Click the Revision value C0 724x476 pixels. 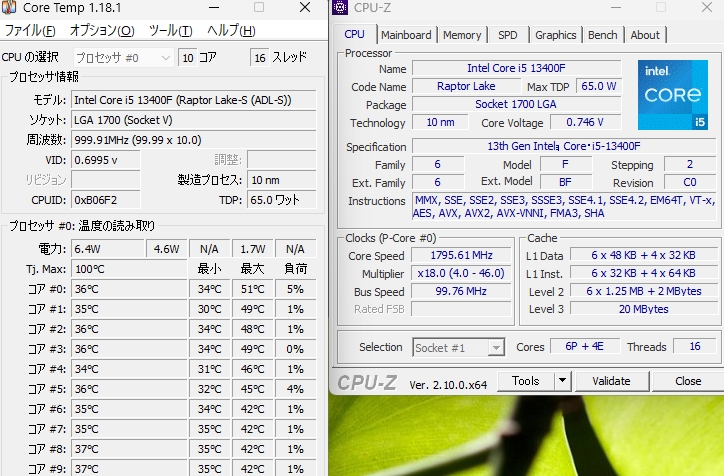pyautogui.click(x=690, y=182)
